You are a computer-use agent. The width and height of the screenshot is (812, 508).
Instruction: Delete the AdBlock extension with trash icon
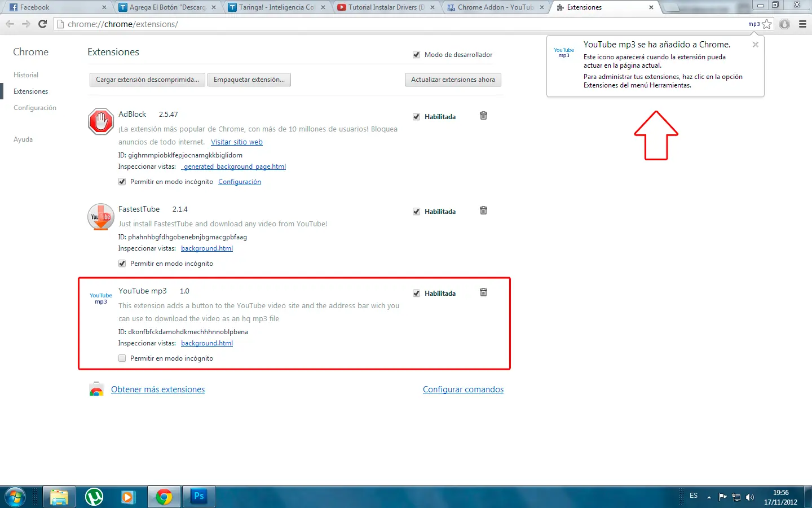pyautogui.click(x=483, y=116)
